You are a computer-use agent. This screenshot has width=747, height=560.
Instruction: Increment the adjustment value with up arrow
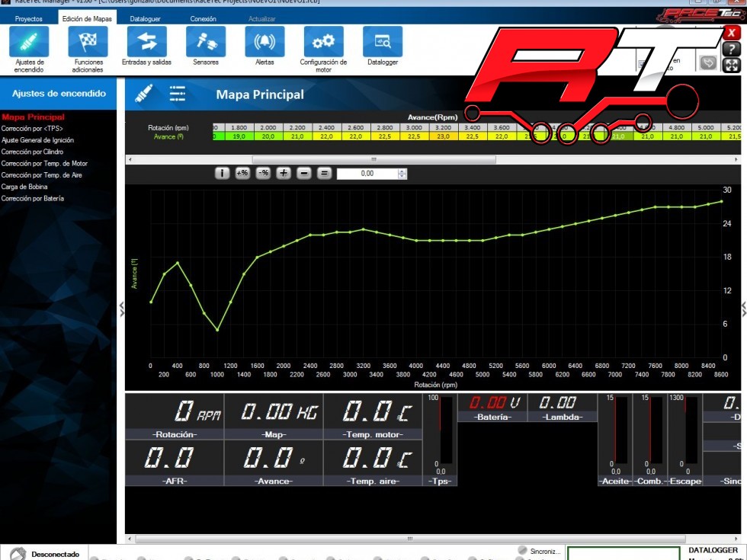[x=402, y=171]
